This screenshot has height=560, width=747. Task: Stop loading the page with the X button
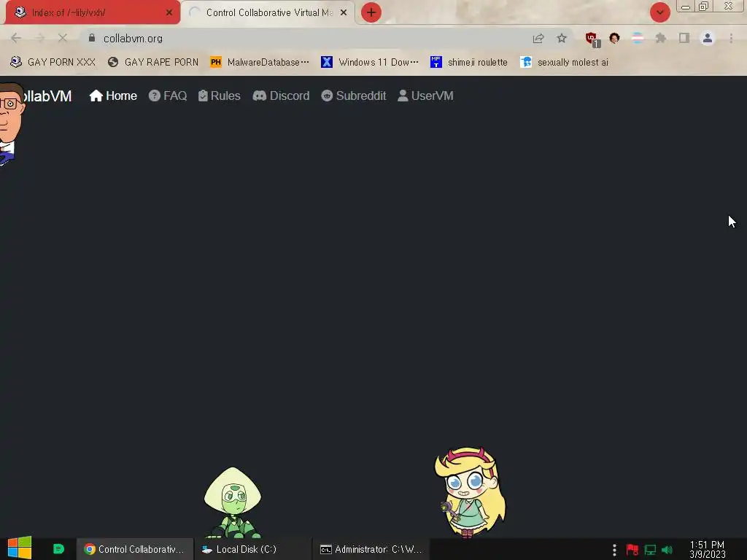(63, 38)
